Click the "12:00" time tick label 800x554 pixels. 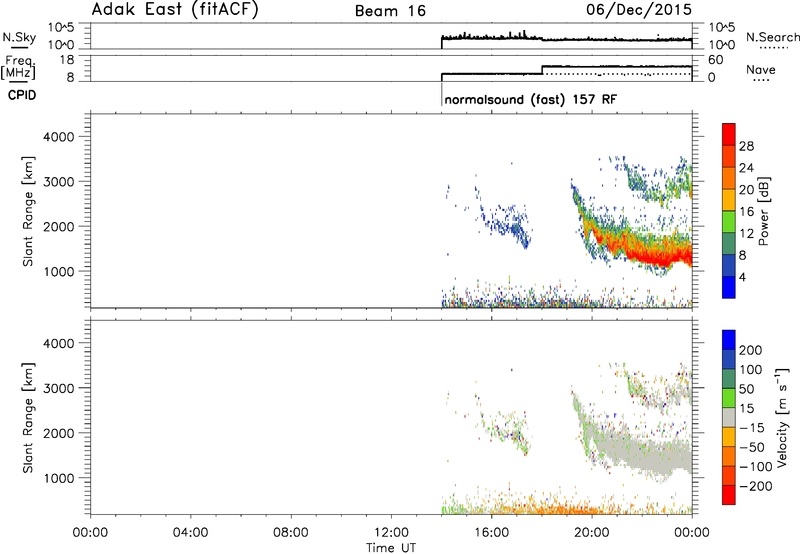(391, 533)
